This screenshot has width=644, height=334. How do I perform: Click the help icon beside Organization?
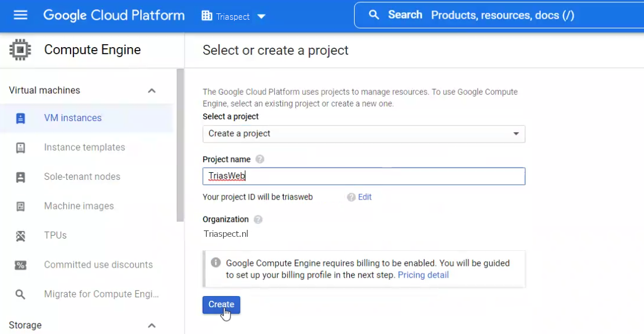(258, 219)
